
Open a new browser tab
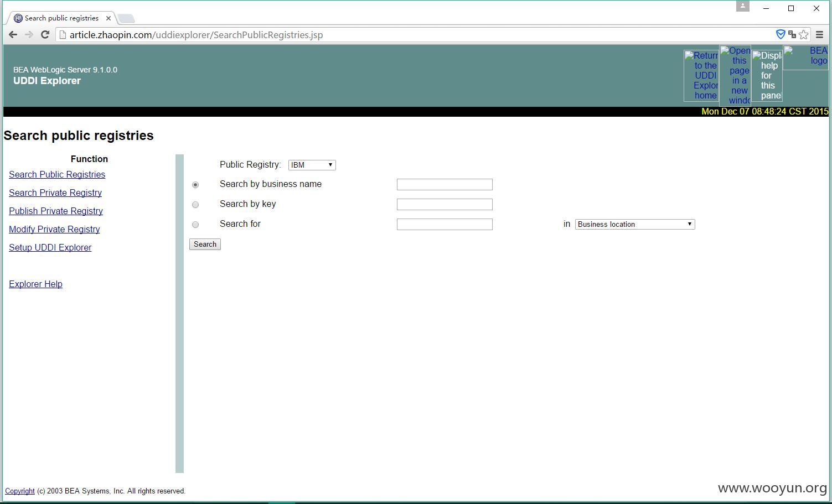tap(126, 19)
